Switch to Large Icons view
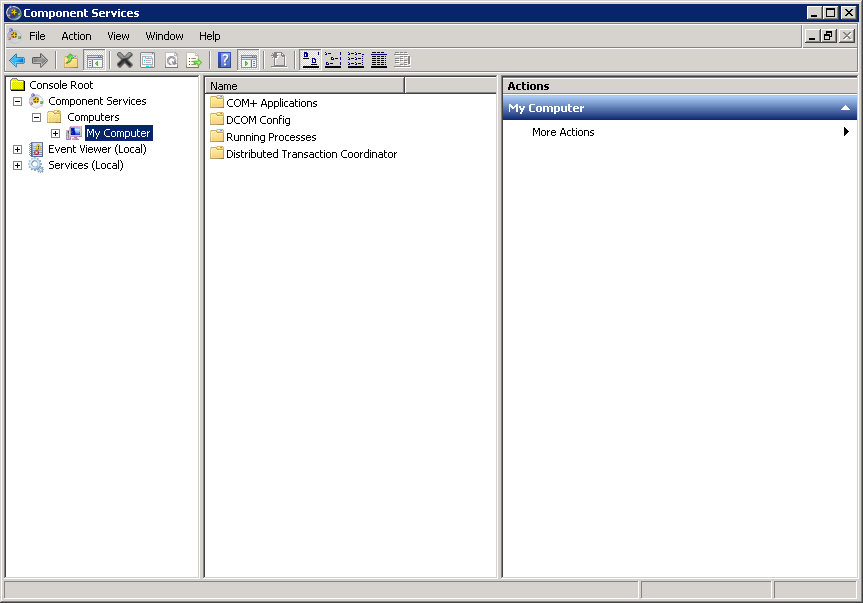863x603 pixels. tap(311, 60)
